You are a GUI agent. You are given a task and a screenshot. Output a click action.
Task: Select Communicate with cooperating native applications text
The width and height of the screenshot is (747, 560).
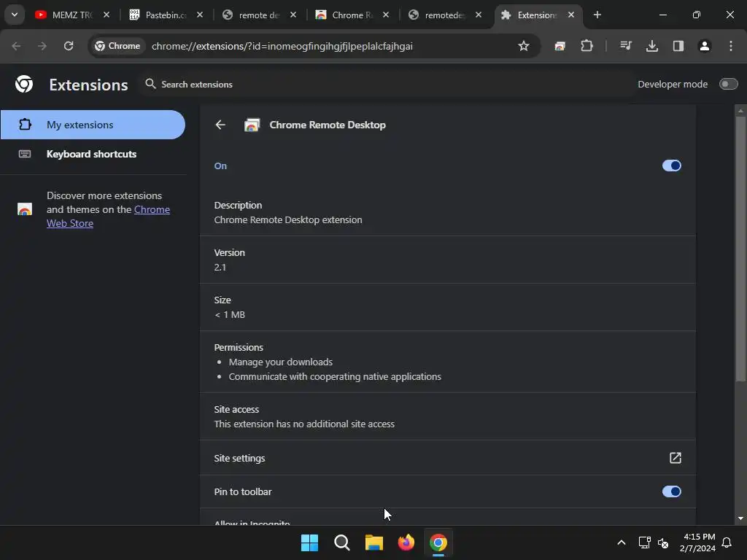(335, 377)
